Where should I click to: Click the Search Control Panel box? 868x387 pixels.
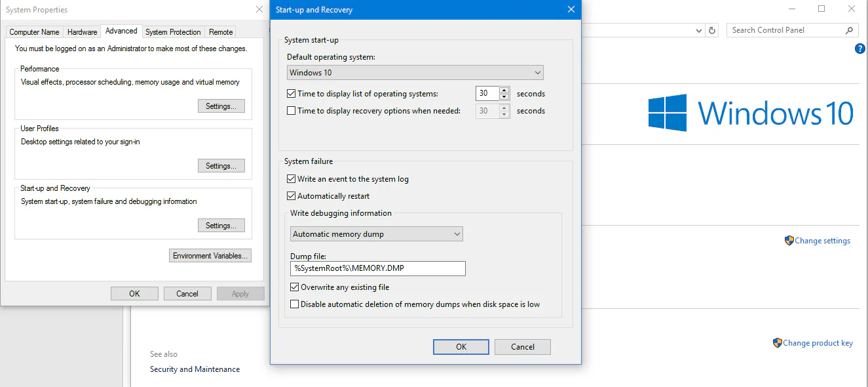[793, 30]
